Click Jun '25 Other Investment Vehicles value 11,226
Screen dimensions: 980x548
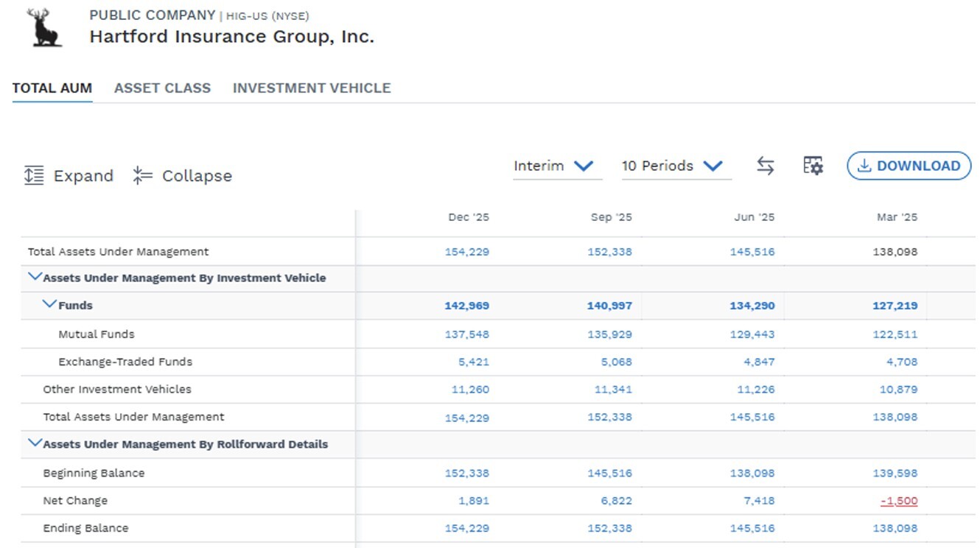pyautogui.click(x=756, y=390)
